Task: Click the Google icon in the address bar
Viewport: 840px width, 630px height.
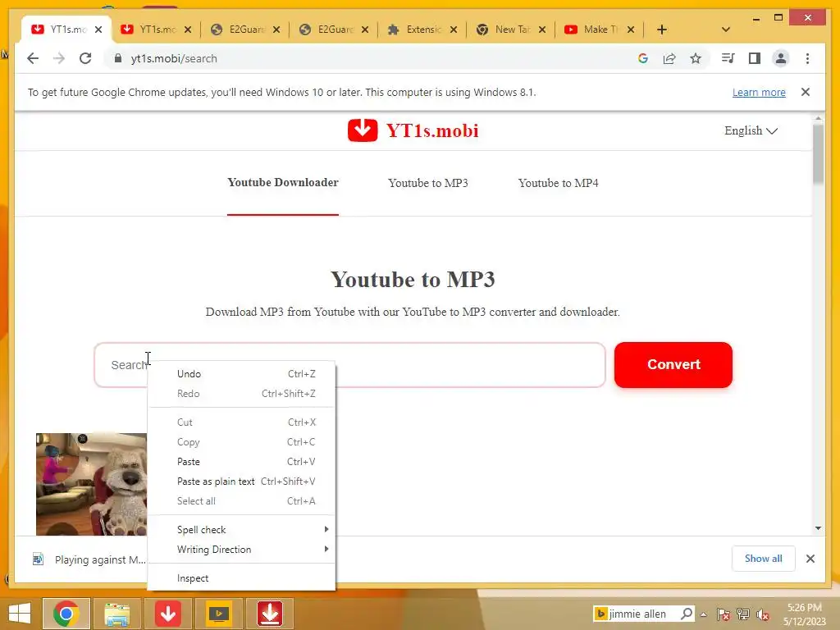Action: pyautogui.click(x=643, y=58)
